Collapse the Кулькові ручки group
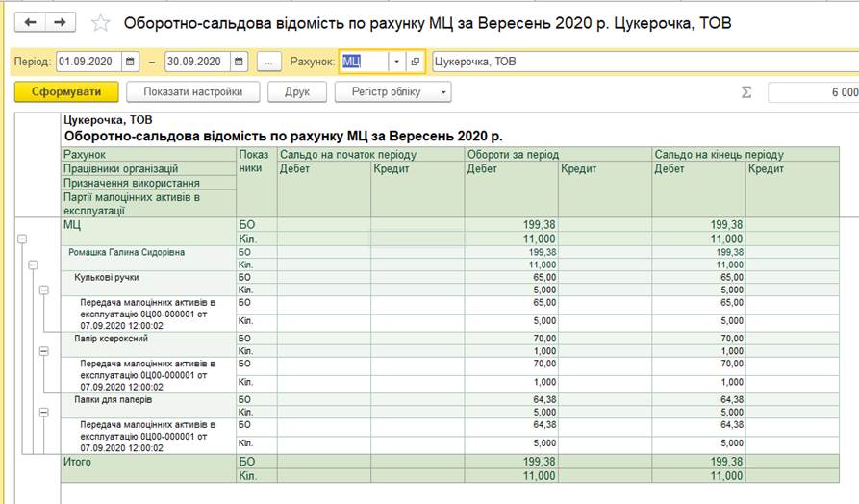 point(42,289)
